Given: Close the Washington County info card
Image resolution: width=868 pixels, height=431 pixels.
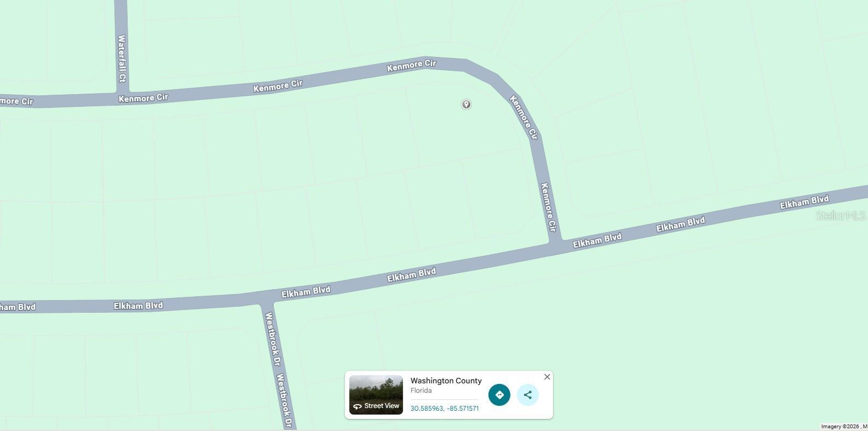Looking at the screenshot, I should (x=547, y=377).
